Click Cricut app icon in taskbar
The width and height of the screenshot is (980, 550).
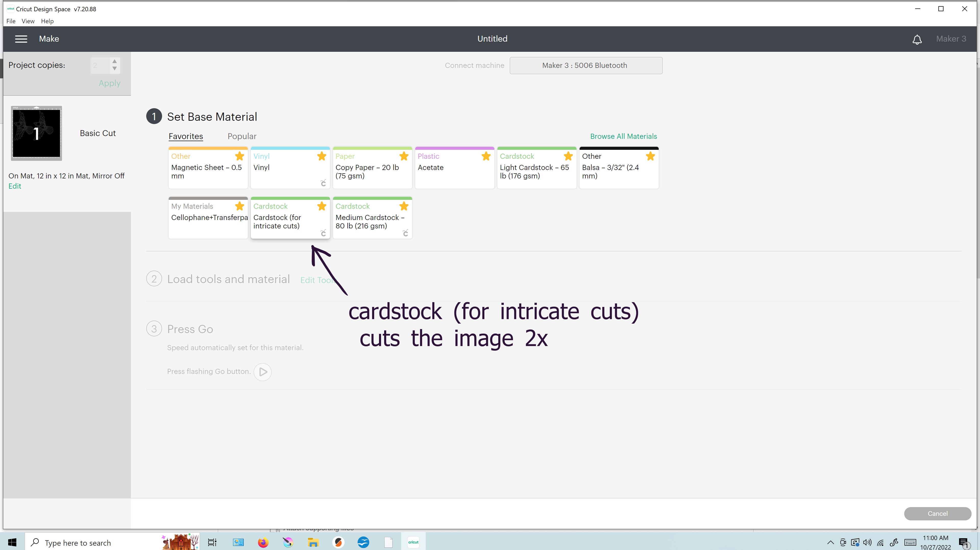click(413, 542)
